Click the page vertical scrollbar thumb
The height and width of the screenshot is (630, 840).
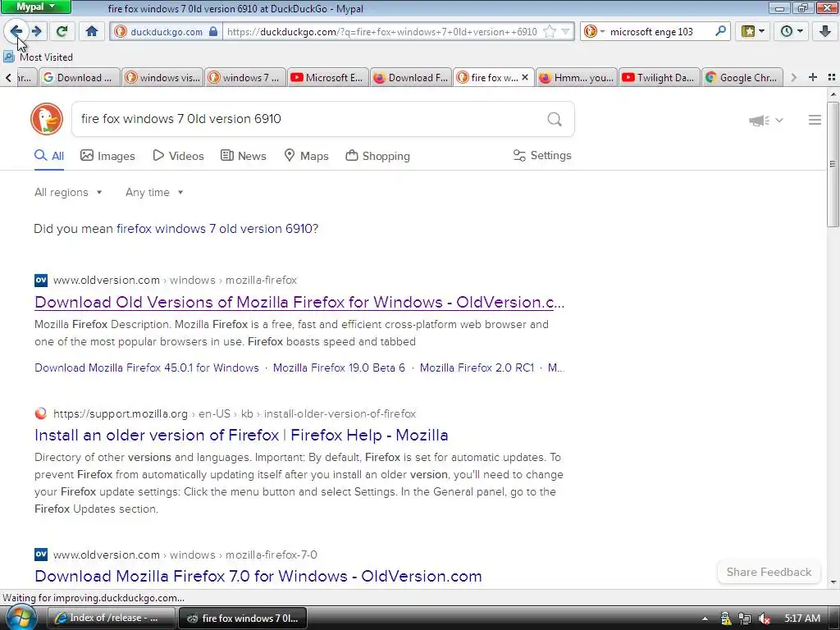(833, 164)
